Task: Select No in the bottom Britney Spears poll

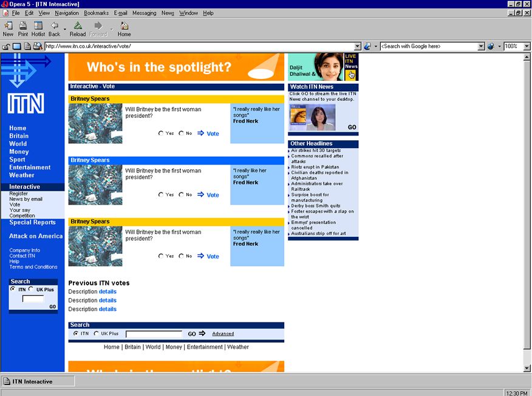Action: point(181,256)
